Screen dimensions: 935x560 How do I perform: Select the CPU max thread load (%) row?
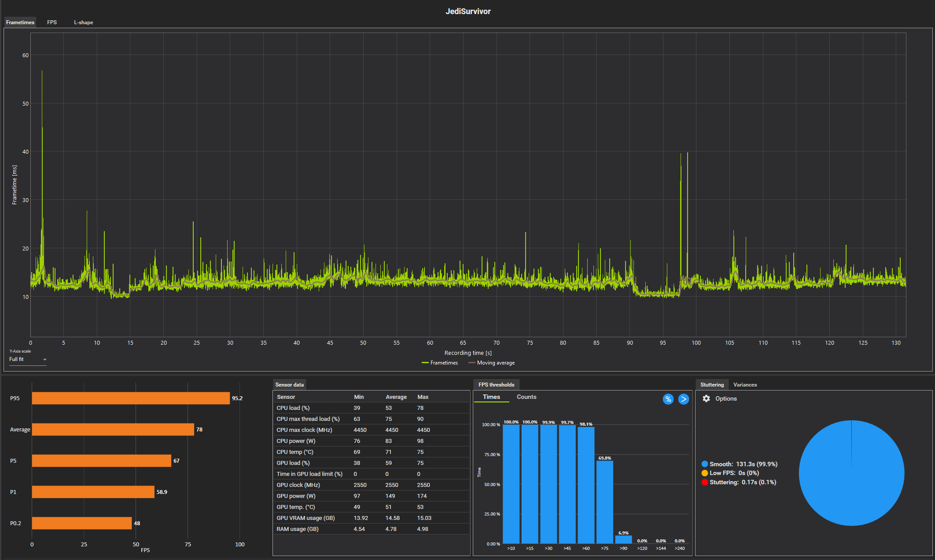pos(371,419)
